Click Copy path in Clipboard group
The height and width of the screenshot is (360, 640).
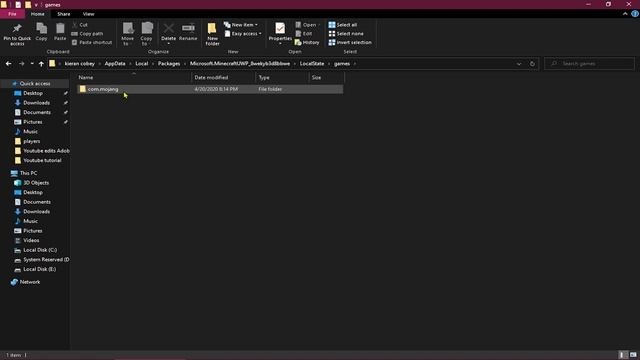point(87,33)
